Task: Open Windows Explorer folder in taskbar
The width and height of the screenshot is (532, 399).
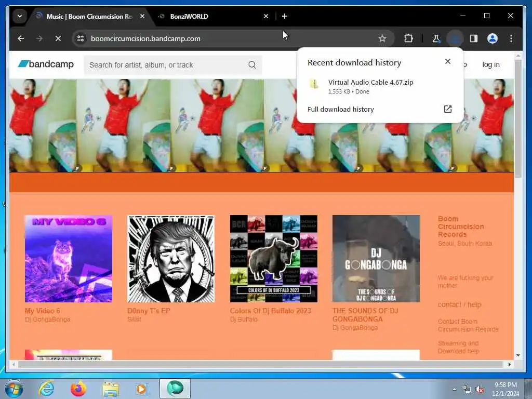Action: (111, 389)
